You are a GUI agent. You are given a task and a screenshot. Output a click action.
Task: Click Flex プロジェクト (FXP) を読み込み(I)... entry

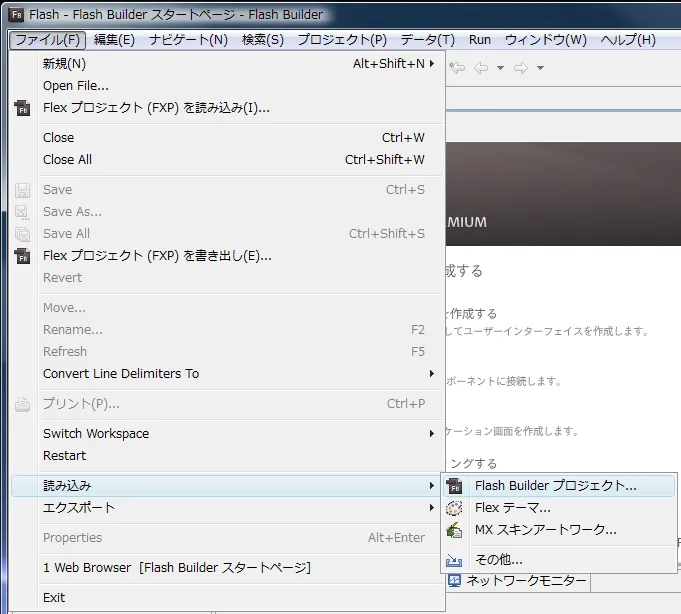(228, 108)
